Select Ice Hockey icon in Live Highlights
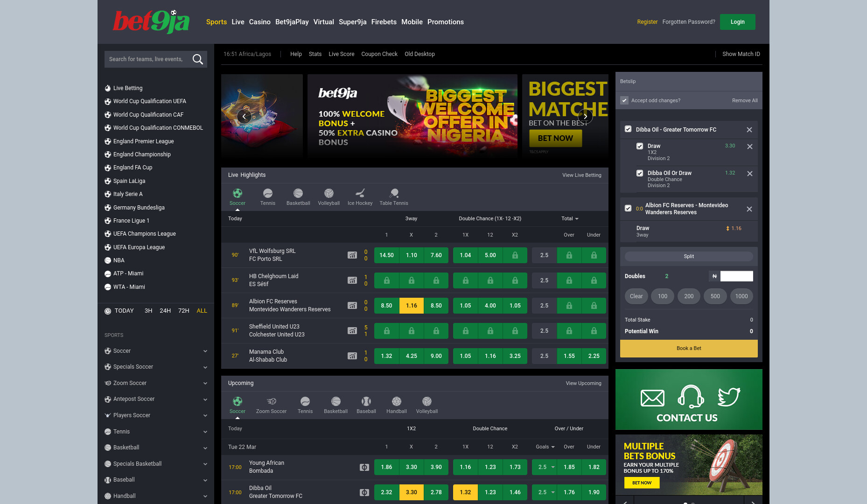Screen dimensions: 867x504 point(360,193)
